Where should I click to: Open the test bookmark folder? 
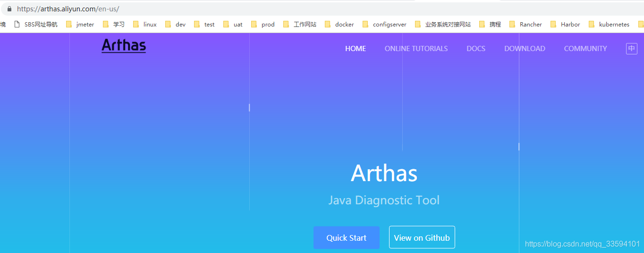coord(204,24)
